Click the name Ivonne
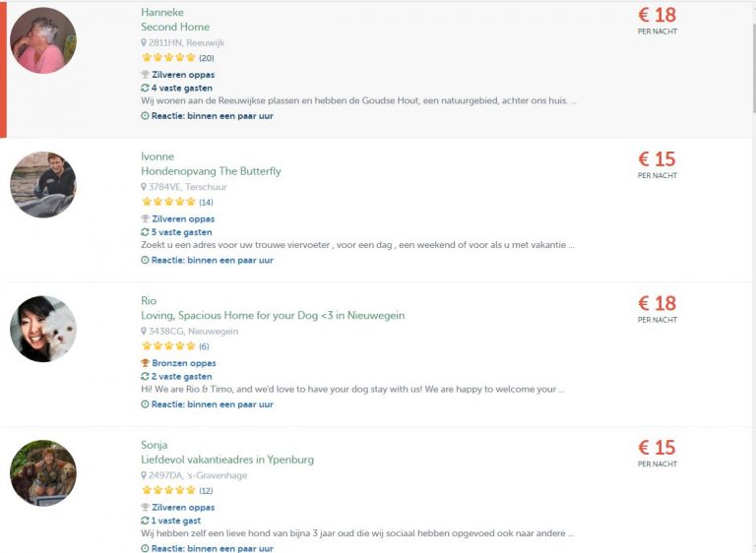This screenshot has width=756, height=553. [x=157, y=156]
